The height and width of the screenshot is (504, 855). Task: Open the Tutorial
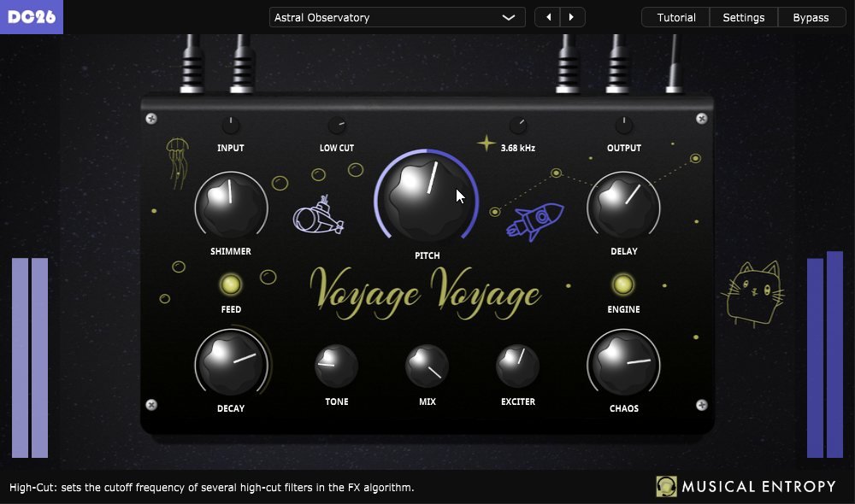pos(675,17)
